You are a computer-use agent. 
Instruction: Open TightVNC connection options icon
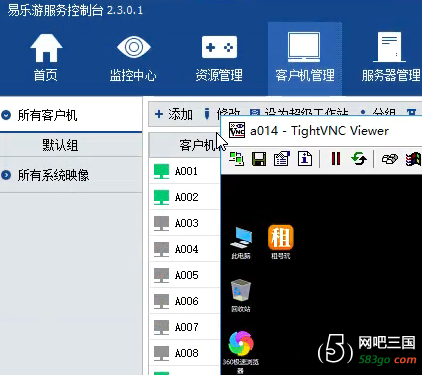point(282,159)
